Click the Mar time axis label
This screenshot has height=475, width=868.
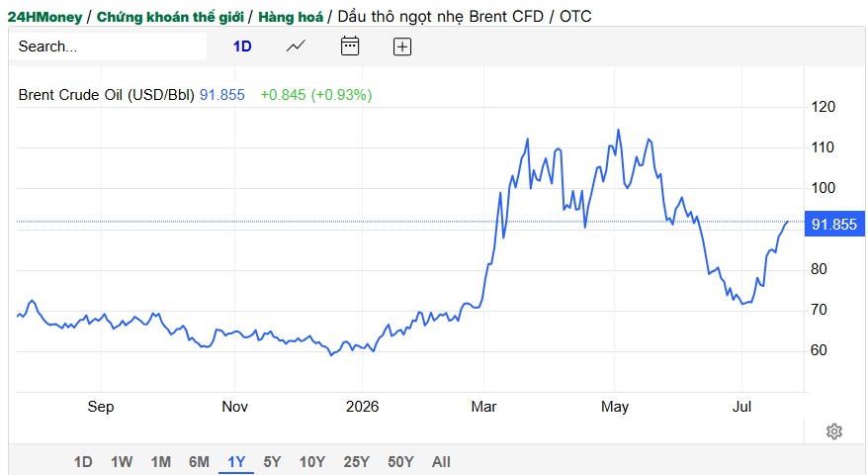coord(483,407)
